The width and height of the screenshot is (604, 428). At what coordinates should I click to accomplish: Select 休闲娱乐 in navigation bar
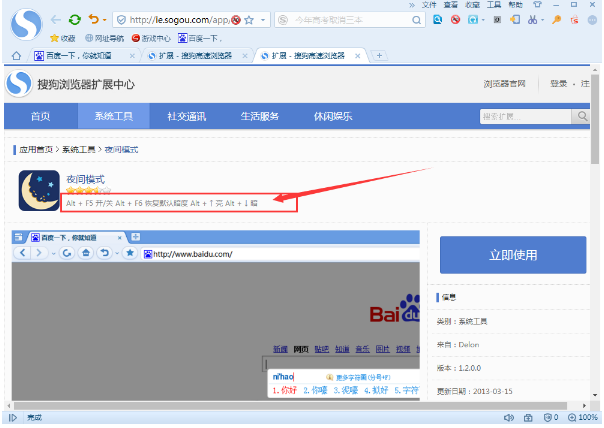(333, 116)
